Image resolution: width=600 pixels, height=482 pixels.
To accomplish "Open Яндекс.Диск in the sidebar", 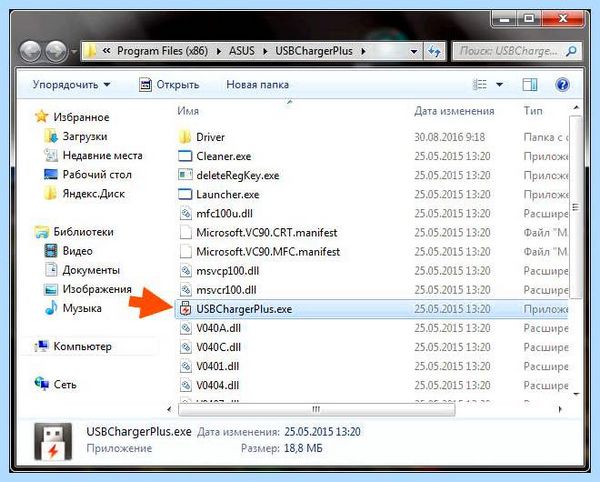I will click(x=94, y=194).
